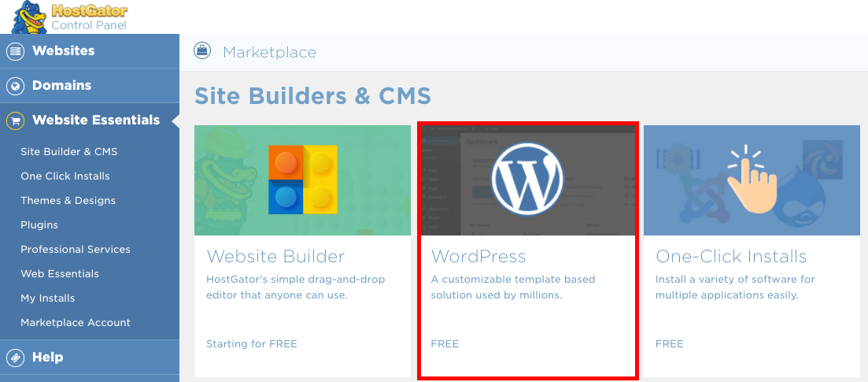Screen dimensions: 868x382
Task: Expand the Help menu section
Action: (x=47, y=358)
